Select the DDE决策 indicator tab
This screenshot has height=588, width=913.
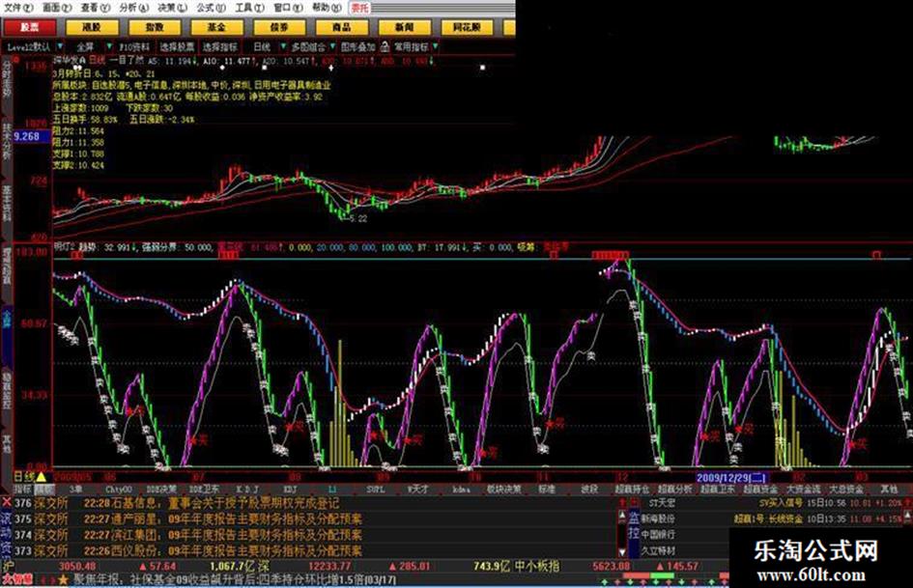click(162, 490)
